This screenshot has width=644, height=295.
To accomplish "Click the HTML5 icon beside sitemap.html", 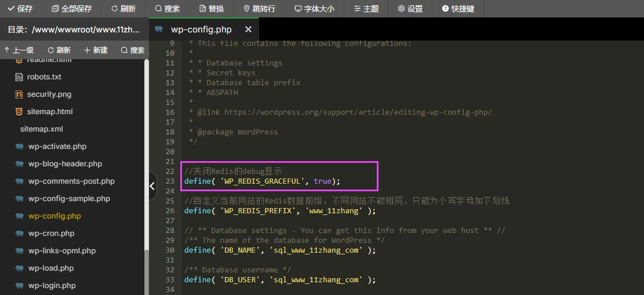I will (x=19, y=111).
